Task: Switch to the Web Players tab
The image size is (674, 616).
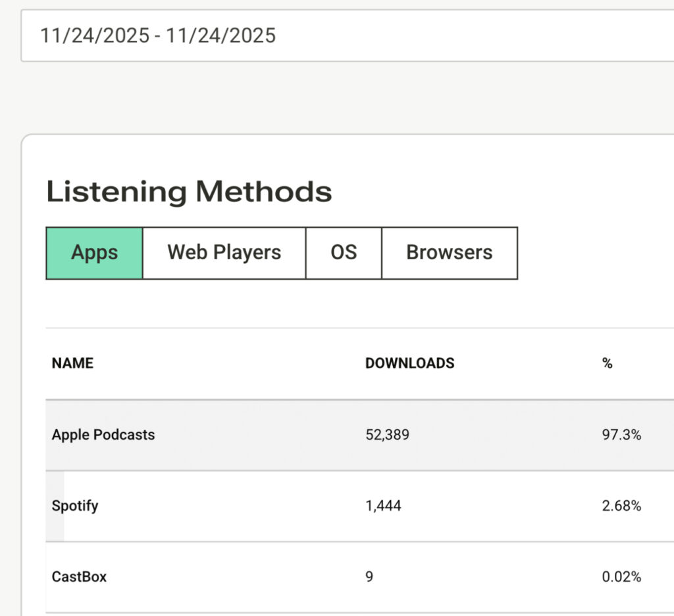Action: coord(224,253)
